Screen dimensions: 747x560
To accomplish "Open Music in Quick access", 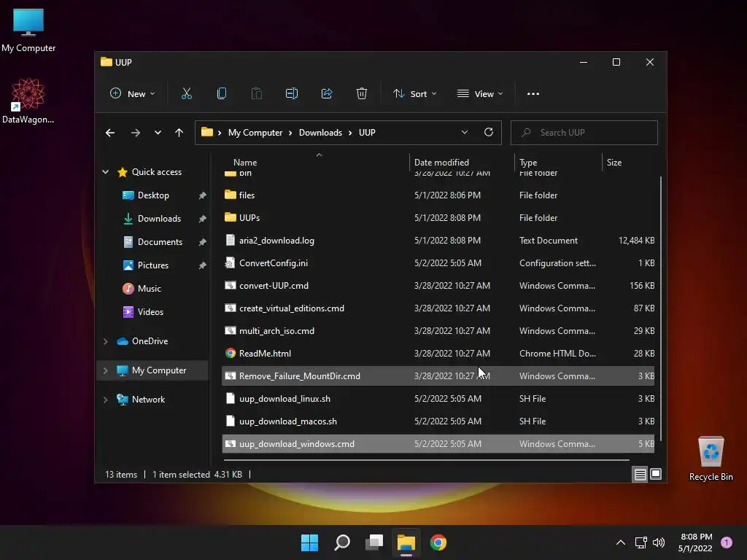I will pyautogui.click(x=149, y=289).
